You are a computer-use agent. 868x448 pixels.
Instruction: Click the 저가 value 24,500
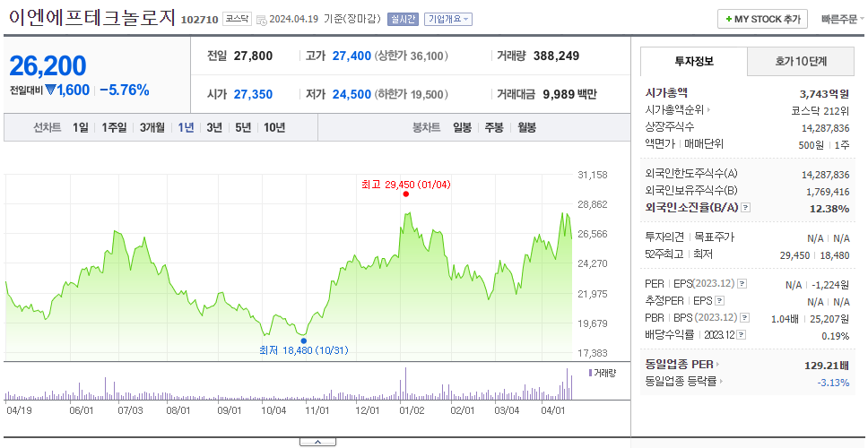tap(352, 95)
